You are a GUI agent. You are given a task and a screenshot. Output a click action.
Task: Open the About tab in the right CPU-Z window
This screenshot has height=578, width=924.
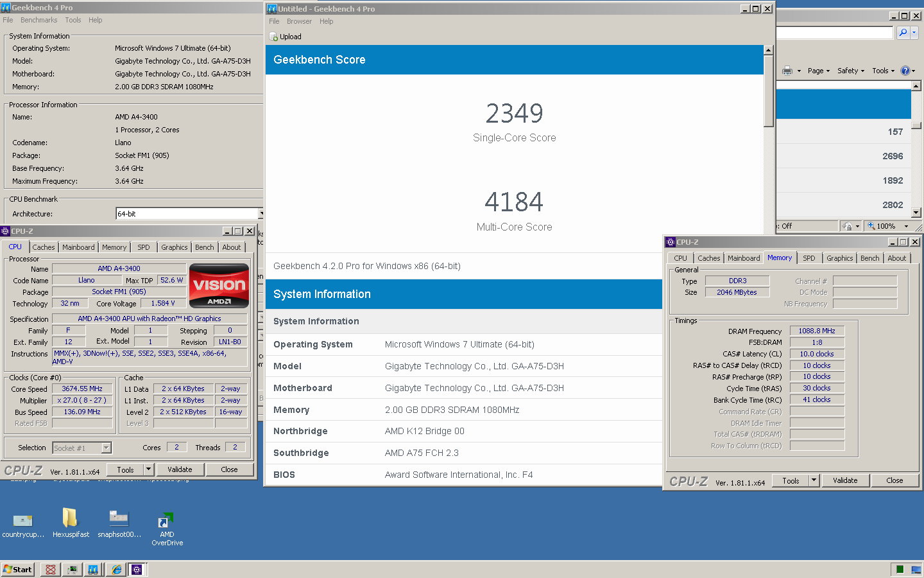click(x=897, y=258)
